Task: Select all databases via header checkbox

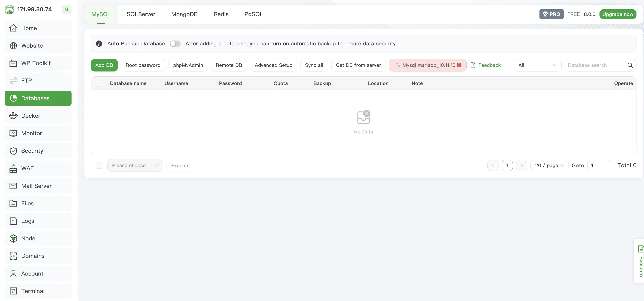Action: click(99, 83)
